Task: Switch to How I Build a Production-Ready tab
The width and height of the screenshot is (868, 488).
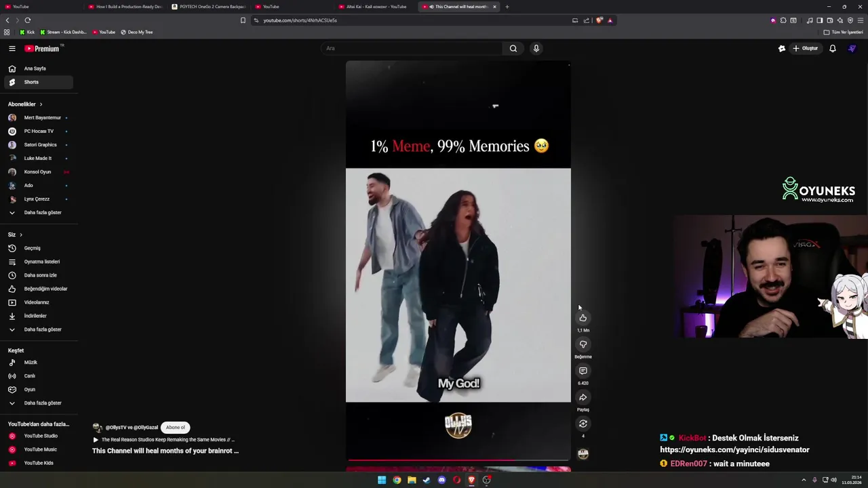Action: (125, 7)
